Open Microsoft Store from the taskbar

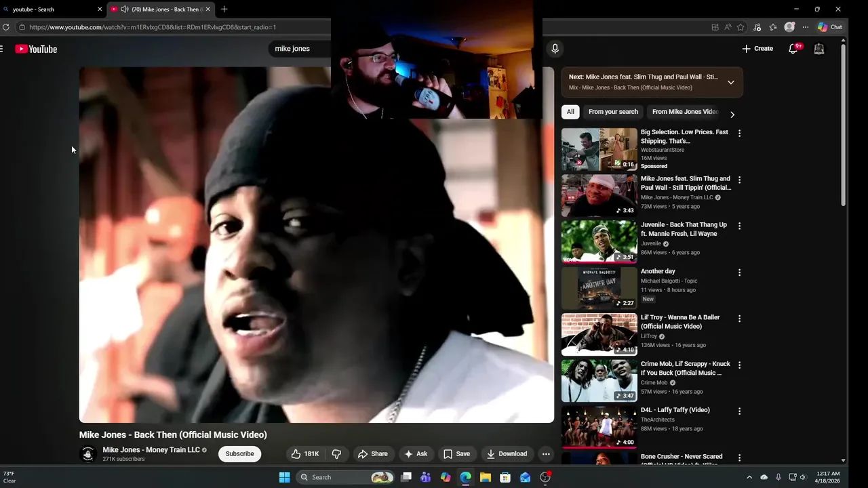505,477
